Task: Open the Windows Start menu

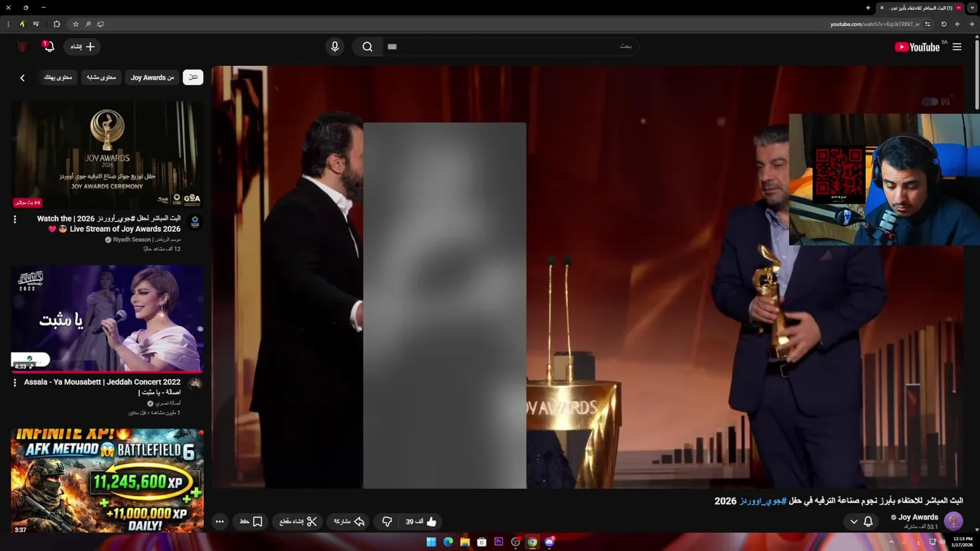Action: click(x=431, y=542)
